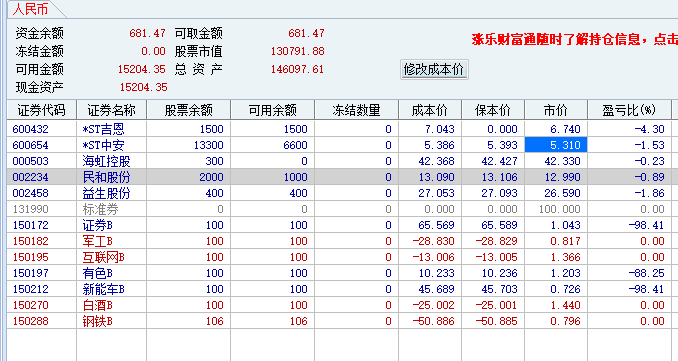Image resolution: width=678 pixels, height=361 pixels.
Task: Click cost price -28.830
Action: click(x=434, y=241)
